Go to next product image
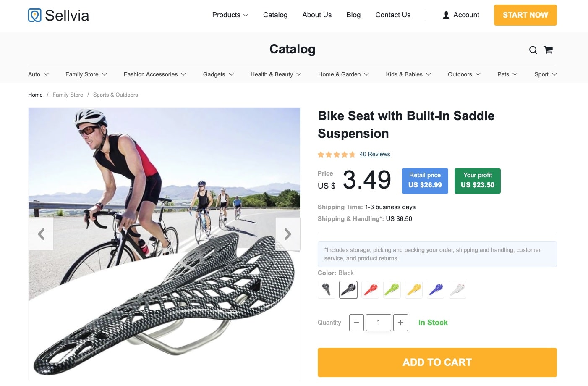Image resolution: width=588 pixels, height=386 pixels. [x=287, y=234]
